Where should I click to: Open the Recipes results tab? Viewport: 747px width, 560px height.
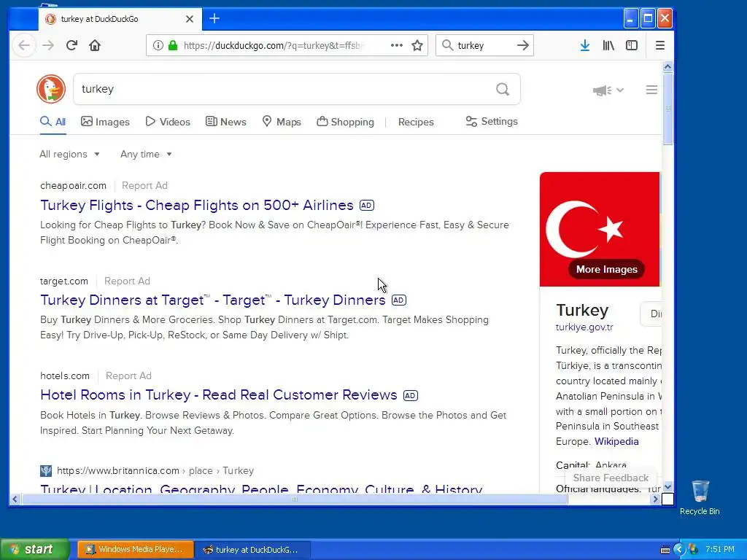coord(416,122)
